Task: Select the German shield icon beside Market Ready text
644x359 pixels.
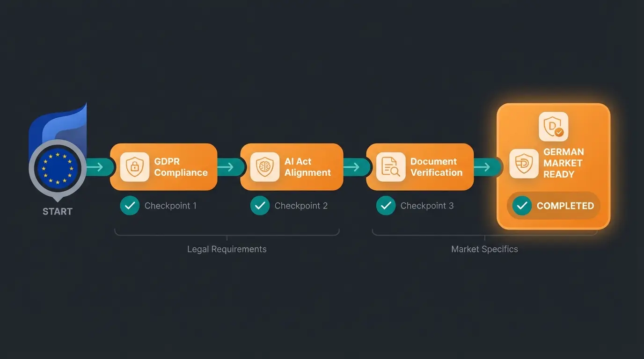Action: click(524, 164)
